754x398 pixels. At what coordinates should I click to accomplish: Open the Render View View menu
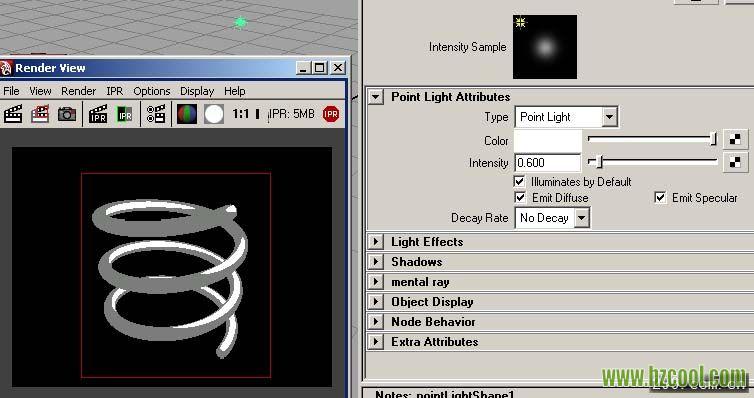40,91
